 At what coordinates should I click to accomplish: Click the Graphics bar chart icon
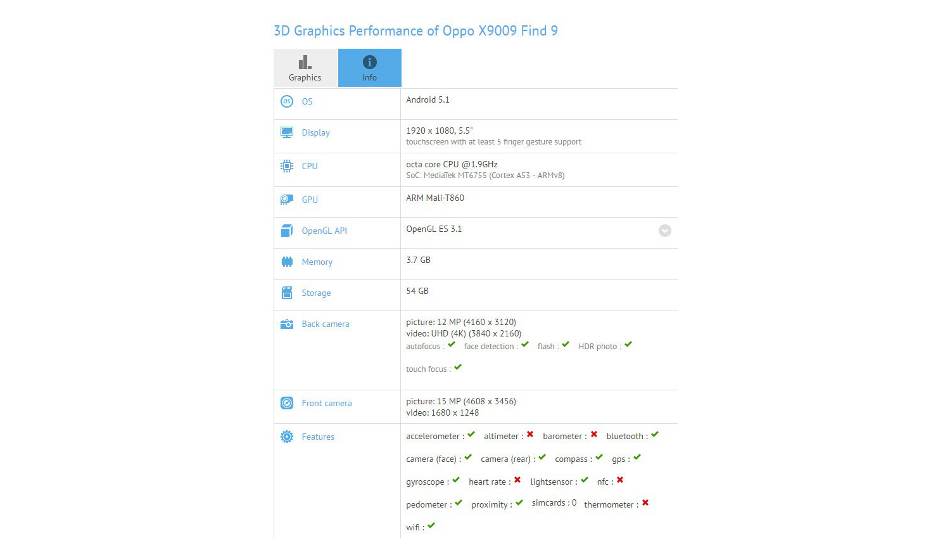(x=305, y=62)
